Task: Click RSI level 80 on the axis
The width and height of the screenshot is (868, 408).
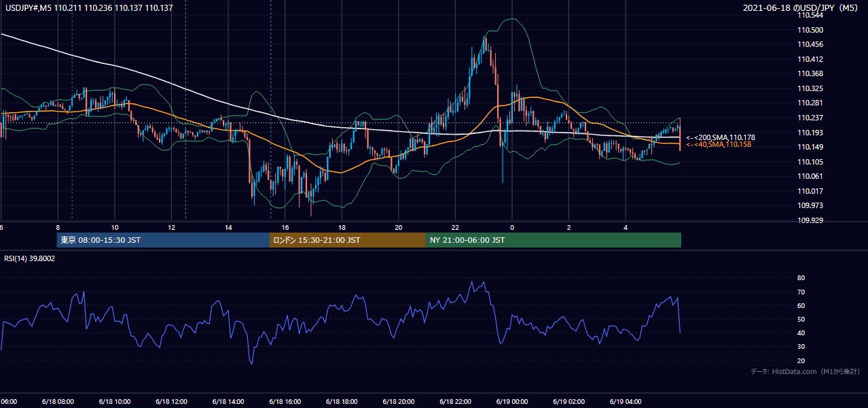Action: tap(801, 278)
